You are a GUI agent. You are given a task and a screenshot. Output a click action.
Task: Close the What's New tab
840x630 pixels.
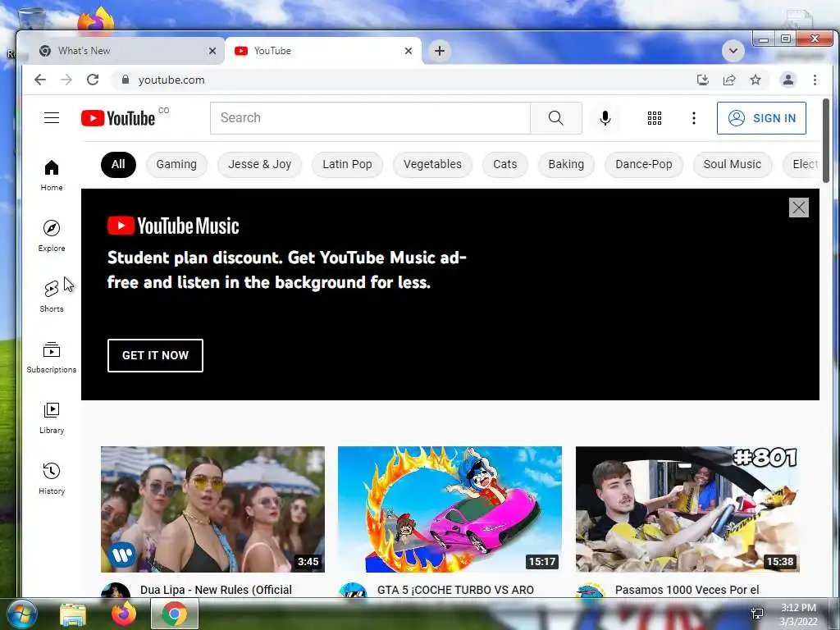(x=212, y=51)
